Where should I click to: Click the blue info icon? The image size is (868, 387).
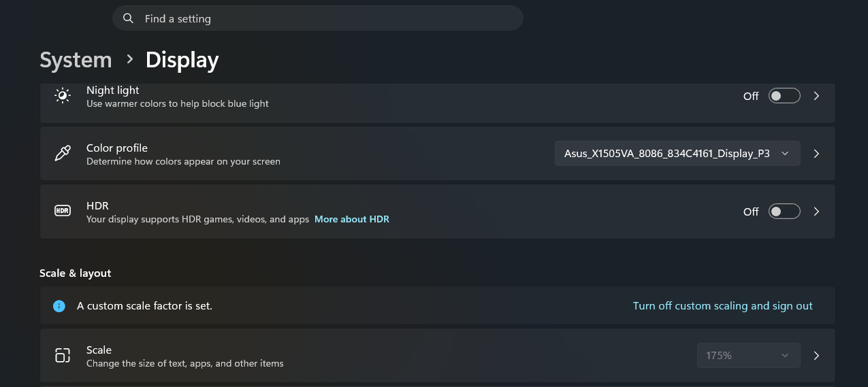(x=59, y=306)
